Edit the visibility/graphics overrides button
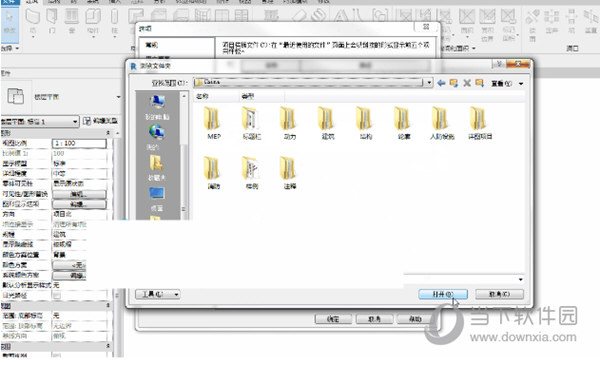 [x=79, y=194]
